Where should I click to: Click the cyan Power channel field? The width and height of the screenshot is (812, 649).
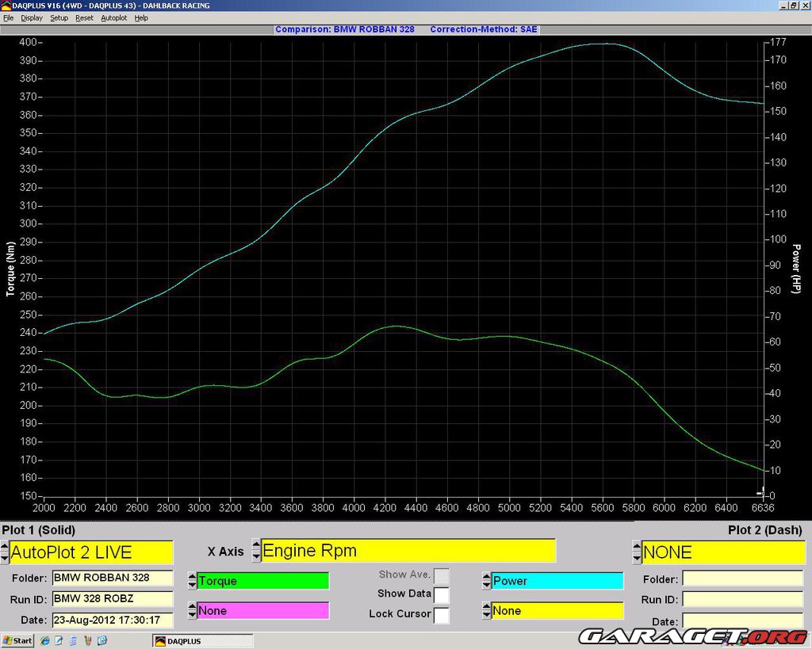[x=557, y=581]
